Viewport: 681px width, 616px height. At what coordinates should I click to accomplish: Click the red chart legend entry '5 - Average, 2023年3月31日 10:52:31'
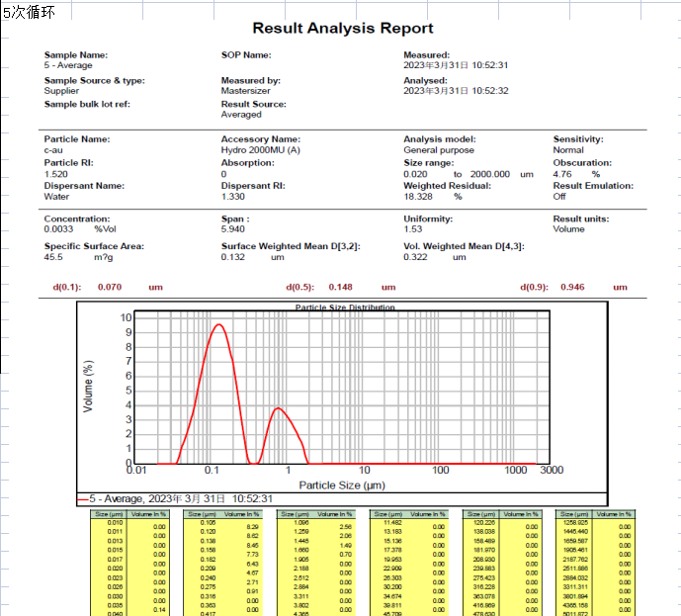[x=176, y=498]
